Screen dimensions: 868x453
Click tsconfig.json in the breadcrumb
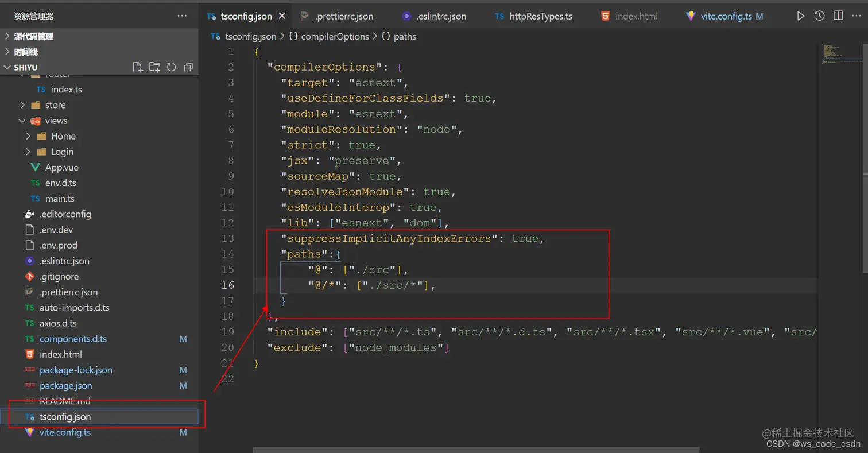(x=250, y=36)
